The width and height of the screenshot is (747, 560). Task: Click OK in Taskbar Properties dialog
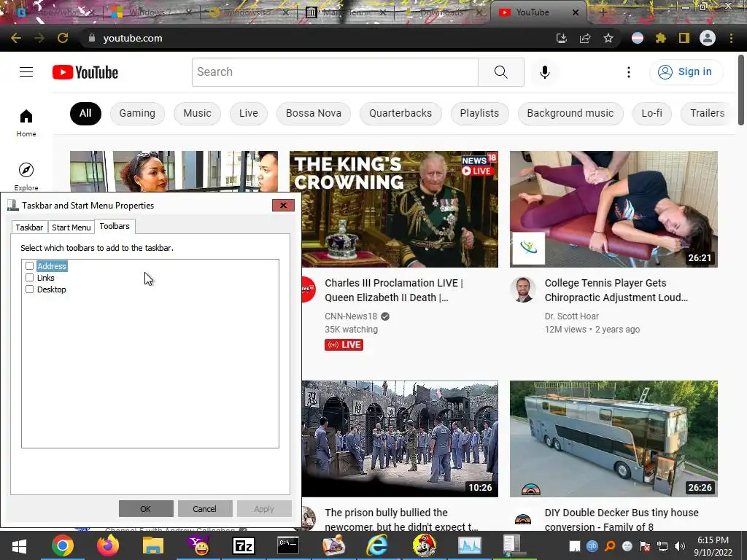click(146, 508)
